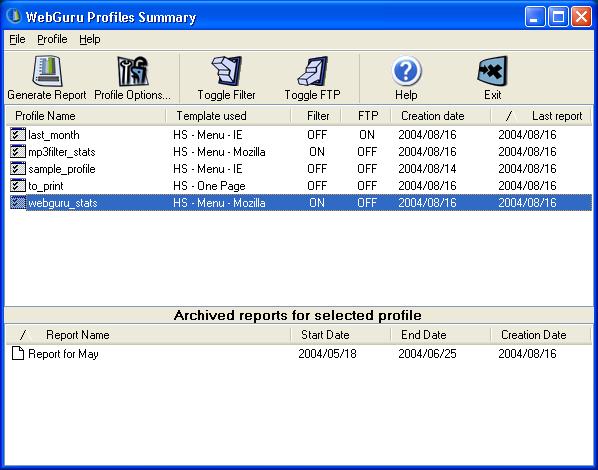The width and height of the screenshot is (598, 470).
Task: Minimize the WebGuru Profiles Summary window
Action: pos(535,16)
